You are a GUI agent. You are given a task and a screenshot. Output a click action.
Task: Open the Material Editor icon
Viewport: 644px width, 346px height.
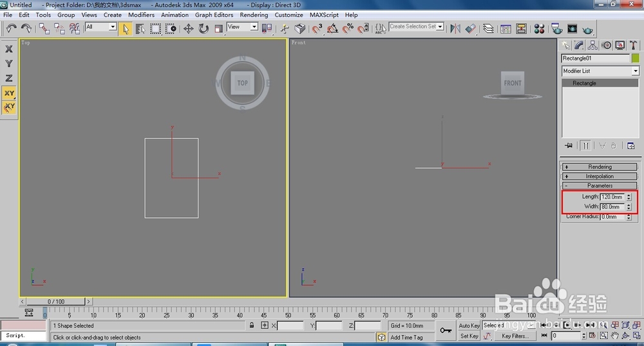(x=539, y=29)
